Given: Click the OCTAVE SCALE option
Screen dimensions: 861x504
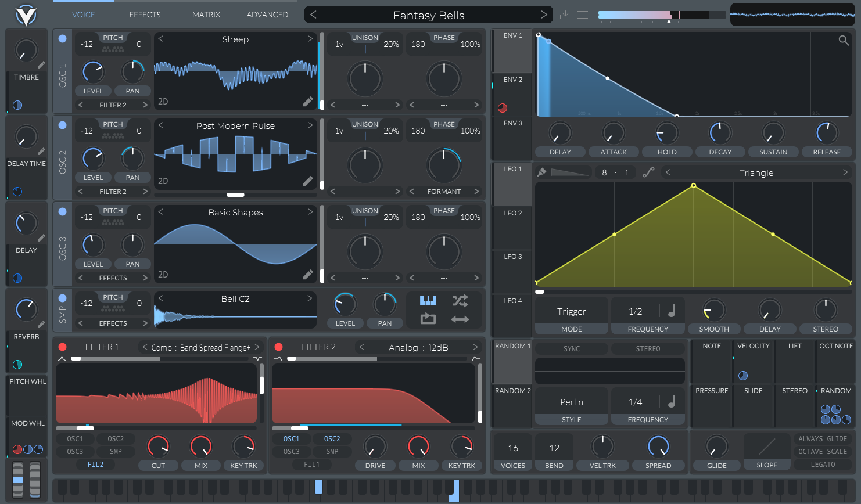Looking at the screenshot, I should 823,452.
